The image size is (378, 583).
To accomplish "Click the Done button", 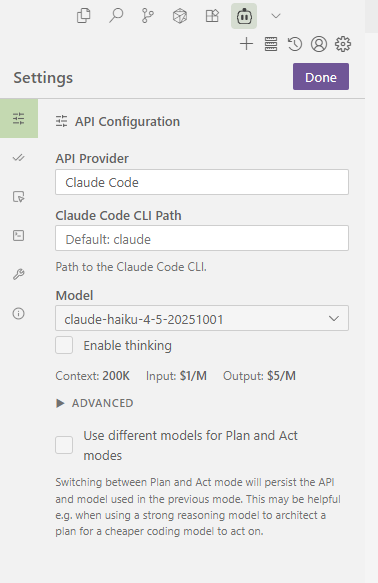I will (321, 77).
